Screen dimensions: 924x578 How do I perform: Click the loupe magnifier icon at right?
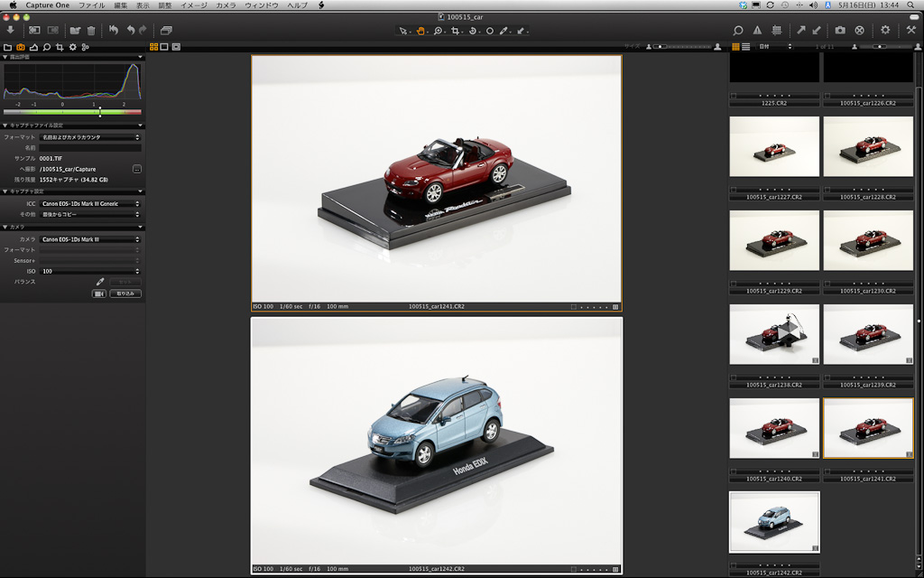tap(737, 30)
